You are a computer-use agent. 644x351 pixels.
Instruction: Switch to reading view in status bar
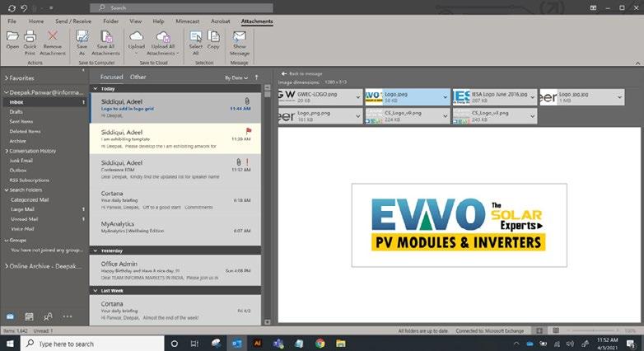[x=556, y=330]
